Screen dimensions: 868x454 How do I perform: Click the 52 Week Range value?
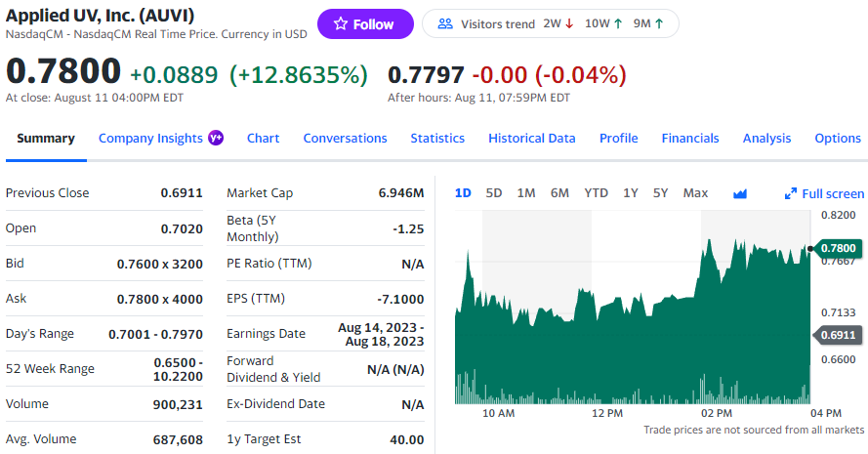(x=178, y=369)
